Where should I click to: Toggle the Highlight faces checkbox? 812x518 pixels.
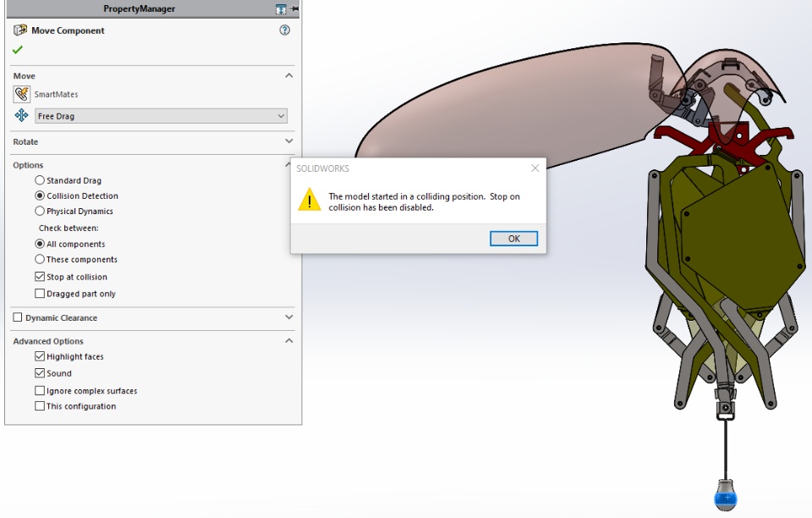point(40,355)
